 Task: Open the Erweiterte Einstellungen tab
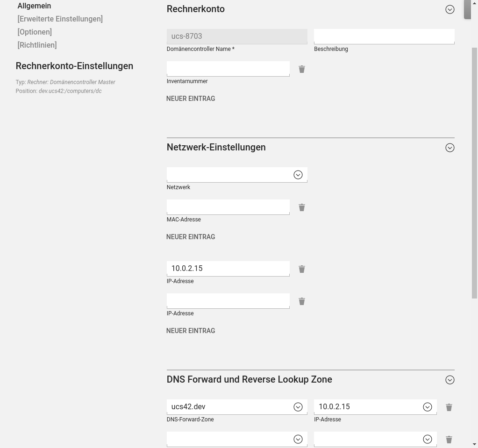tap(60, 19)
